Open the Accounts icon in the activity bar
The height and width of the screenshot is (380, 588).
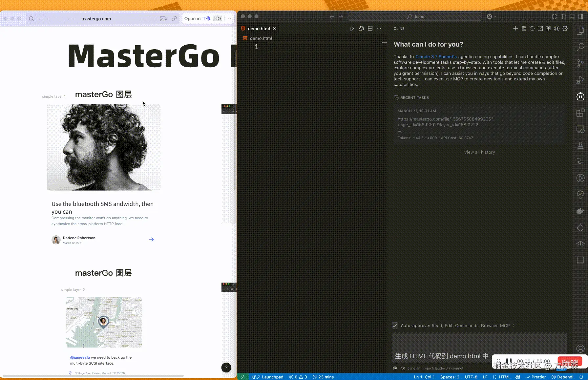point(580,348)
